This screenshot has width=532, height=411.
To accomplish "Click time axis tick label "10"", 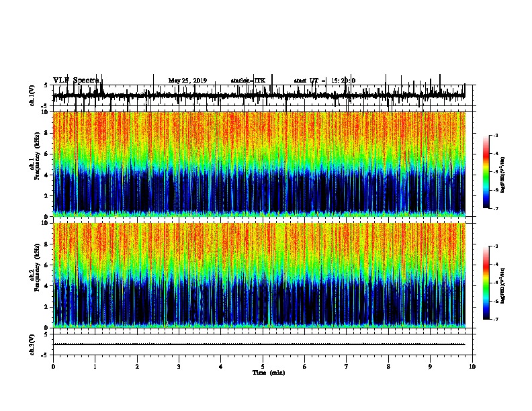I will tap(472, 367).
